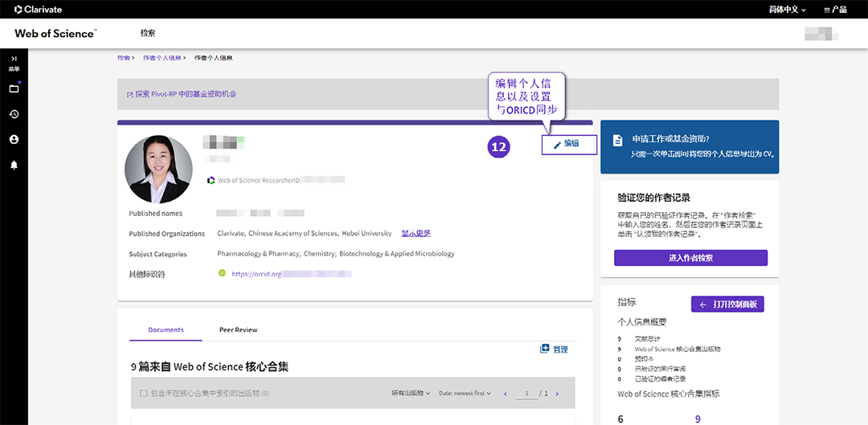Go to previous page arrow

[506, 394]
